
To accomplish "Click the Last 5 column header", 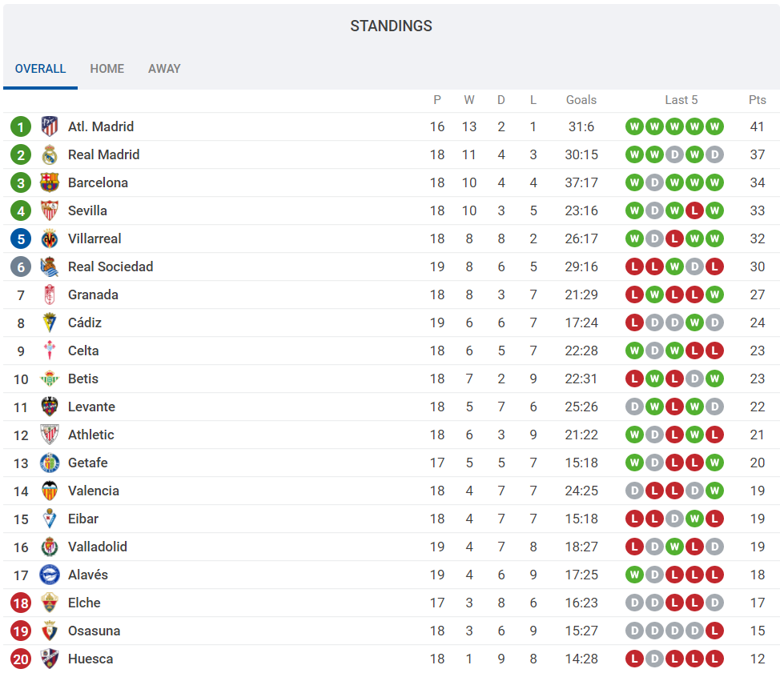I will pyautogui.click(x=681, y=100).
